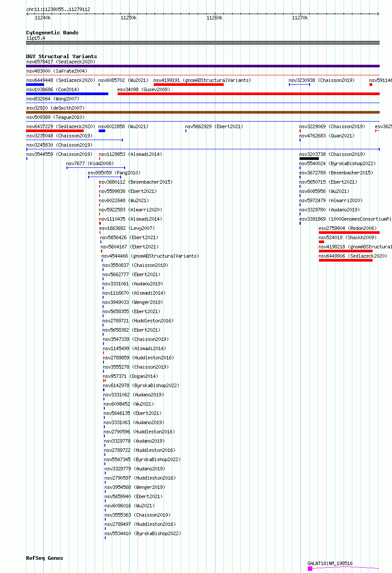Click the black nsv3203738 (Chaisson2019) bar
The height and width of the screenshot is (573, 392).
309,159
